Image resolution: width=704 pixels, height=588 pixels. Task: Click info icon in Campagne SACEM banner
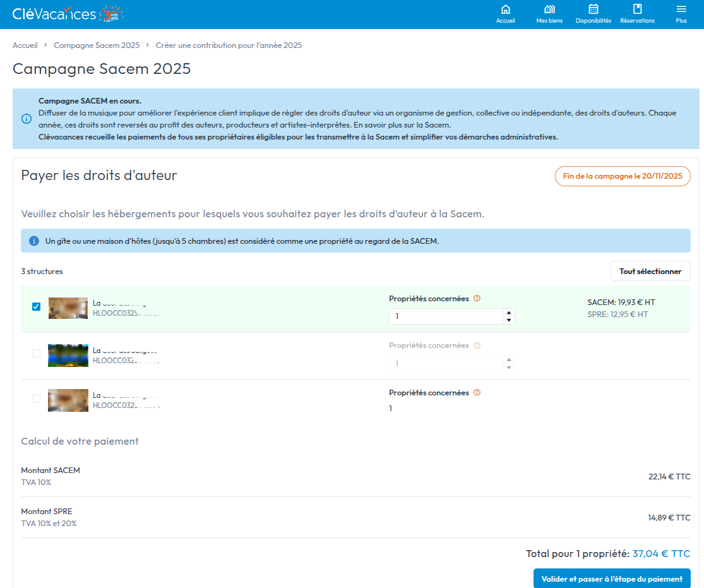click(27, 119)
